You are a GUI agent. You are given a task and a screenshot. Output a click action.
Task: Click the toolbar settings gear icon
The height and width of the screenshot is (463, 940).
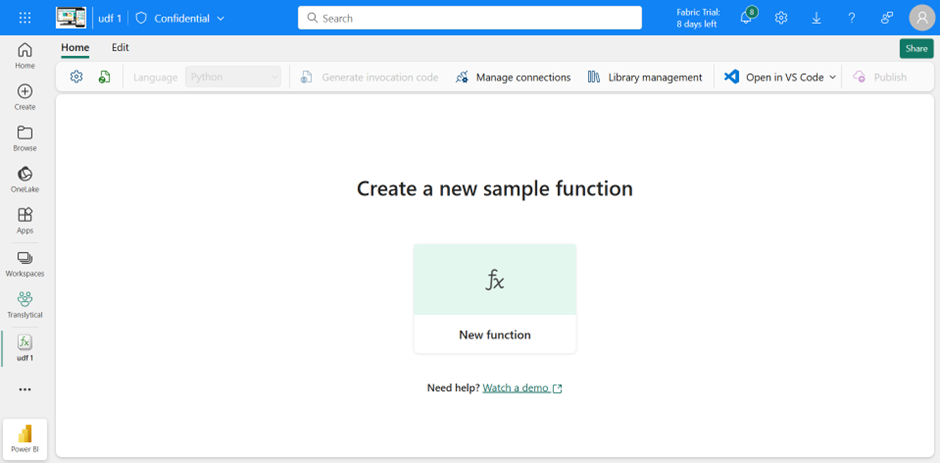(76, 77)
